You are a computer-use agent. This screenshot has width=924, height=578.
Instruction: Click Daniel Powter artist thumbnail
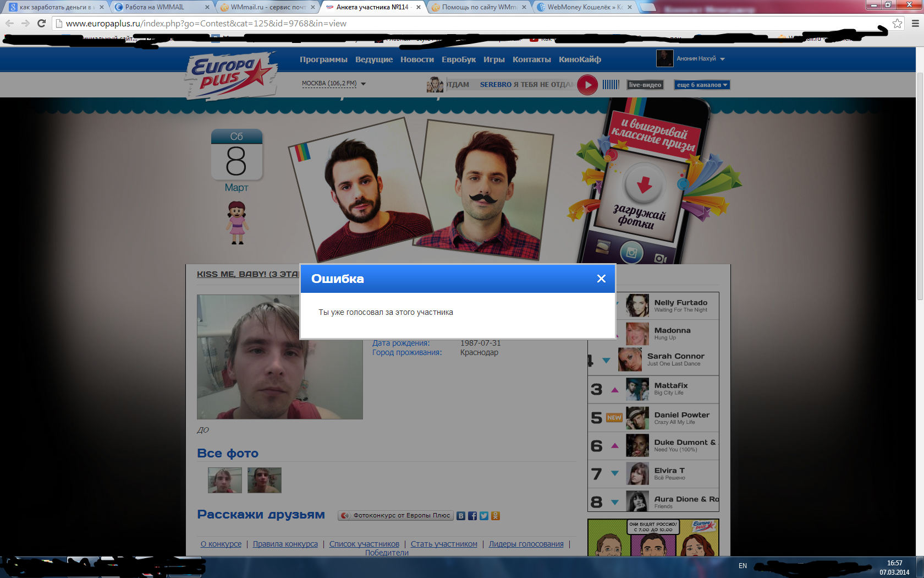(x=637, y=418)
